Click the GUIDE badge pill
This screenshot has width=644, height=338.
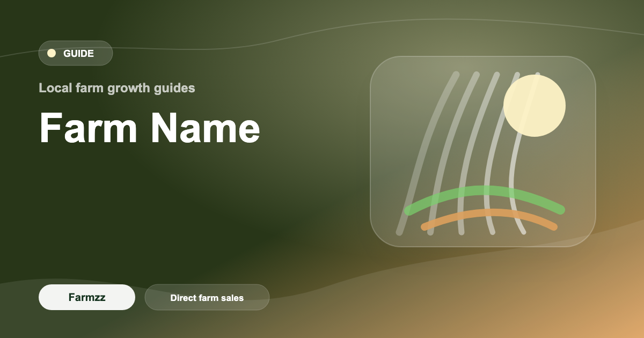pyautogui.click(x=76, y=53)
